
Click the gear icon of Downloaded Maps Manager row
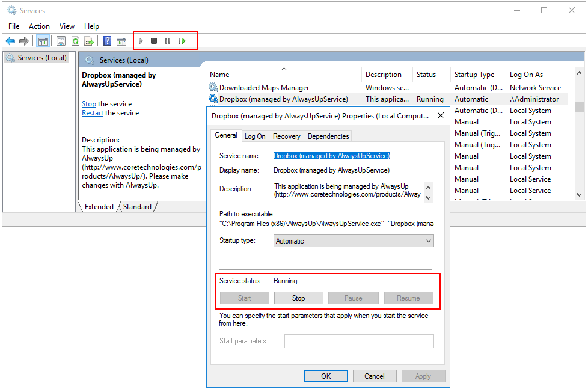point(213,87)
